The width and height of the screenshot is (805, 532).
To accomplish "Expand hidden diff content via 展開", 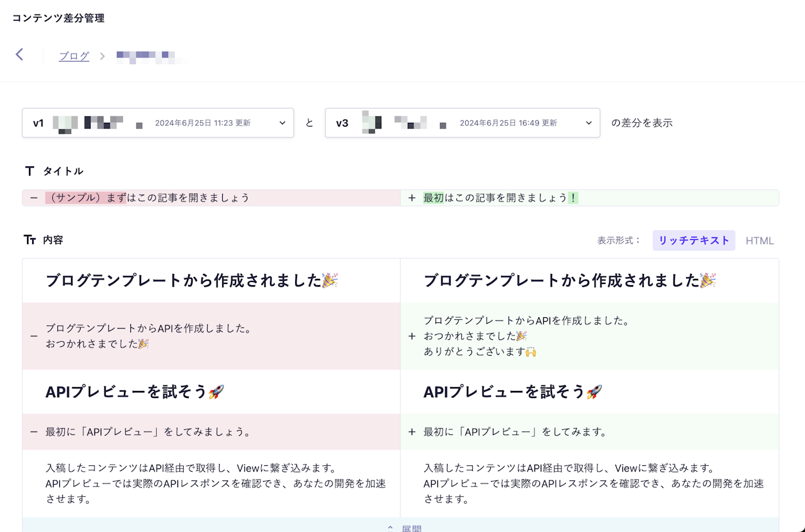I will (x=410, y=529).
